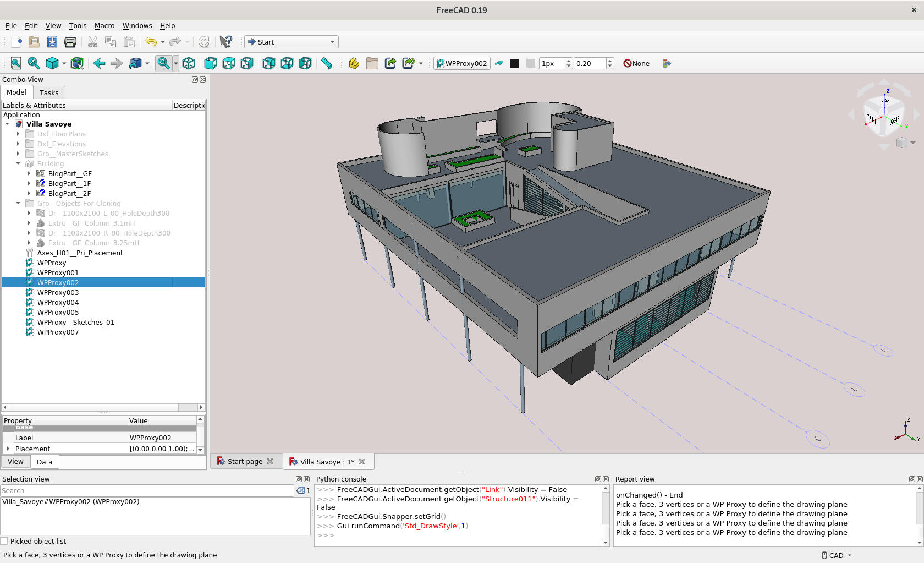The width and height of the screenshot is (924, 563).
Task: Create a new document with New icon
Action: (16, 42)
